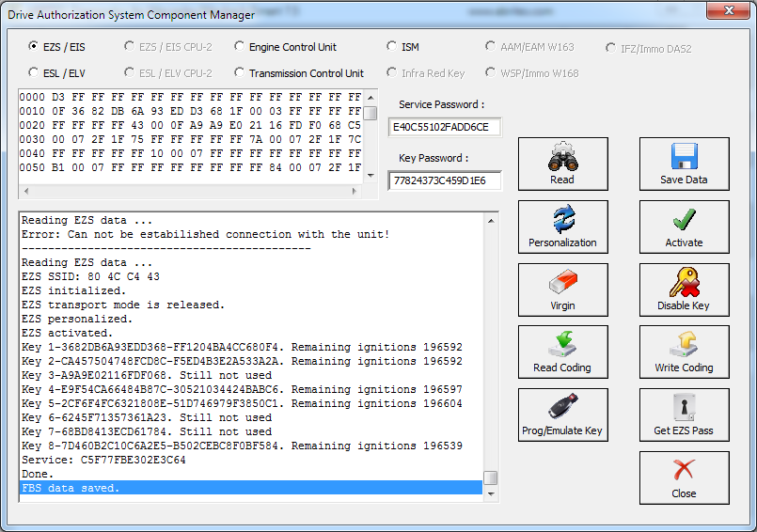Select the Key 8 log line

click(251, 446)
